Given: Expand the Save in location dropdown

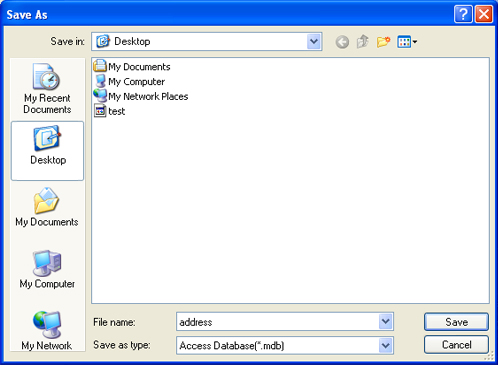Looking at the screenshot, I should coord(314,42).
